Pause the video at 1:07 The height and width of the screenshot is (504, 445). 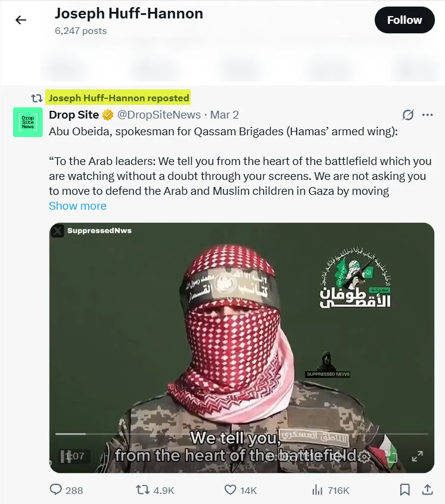click(x=66, y=456)
